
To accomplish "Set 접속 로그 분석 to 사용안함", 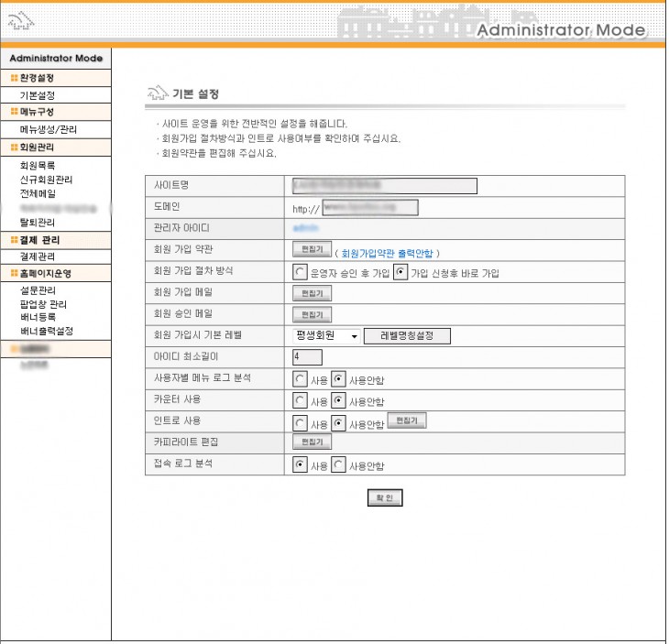I will pos(338,464).
